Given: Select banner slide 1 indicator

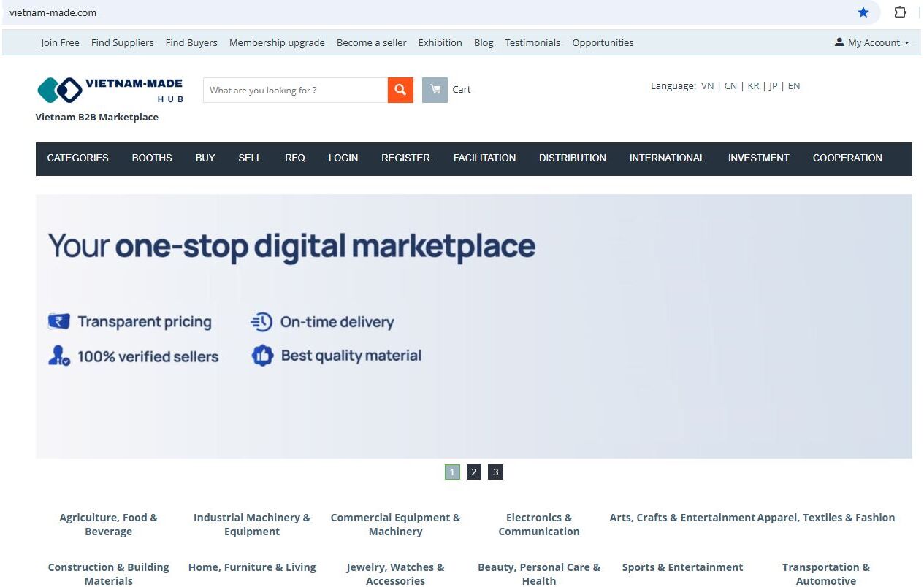Looking at the screenshot, I should coord(452,472).
